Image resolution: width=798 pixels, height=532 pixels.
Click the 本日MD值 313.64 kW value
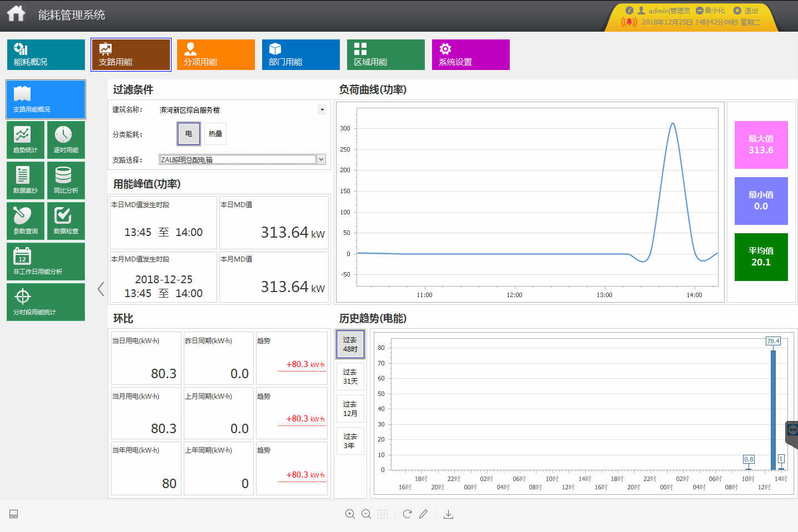coord(293,232)
